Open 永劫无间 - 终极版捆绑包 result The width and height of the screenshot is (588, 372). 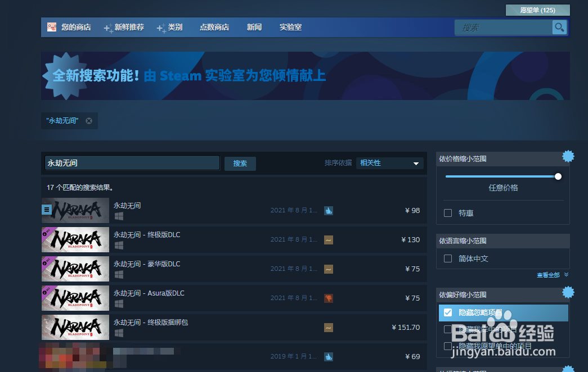click(x=234, y=328)
